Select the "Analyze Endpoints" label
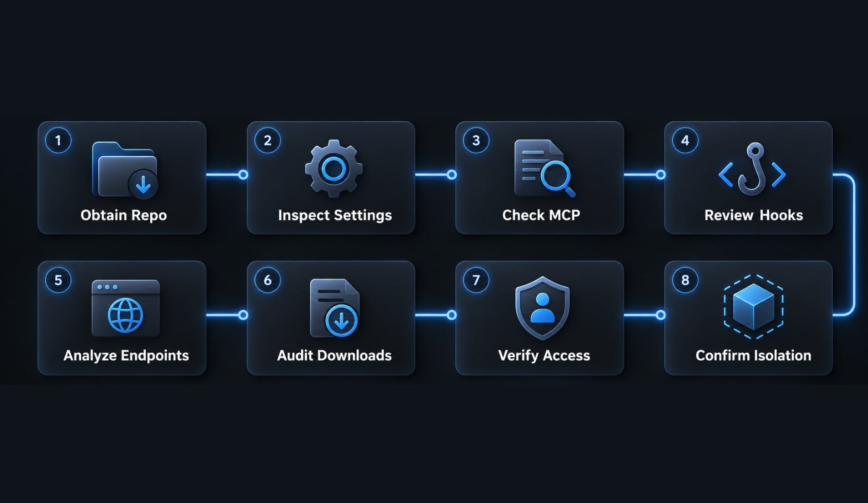The image size is (868, 503). click(x=126, y=356)
